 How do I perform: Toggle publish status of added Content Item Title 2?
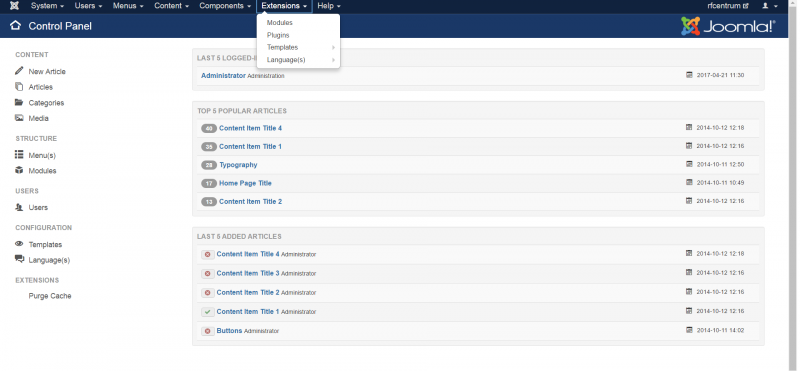tap(207, 293)
